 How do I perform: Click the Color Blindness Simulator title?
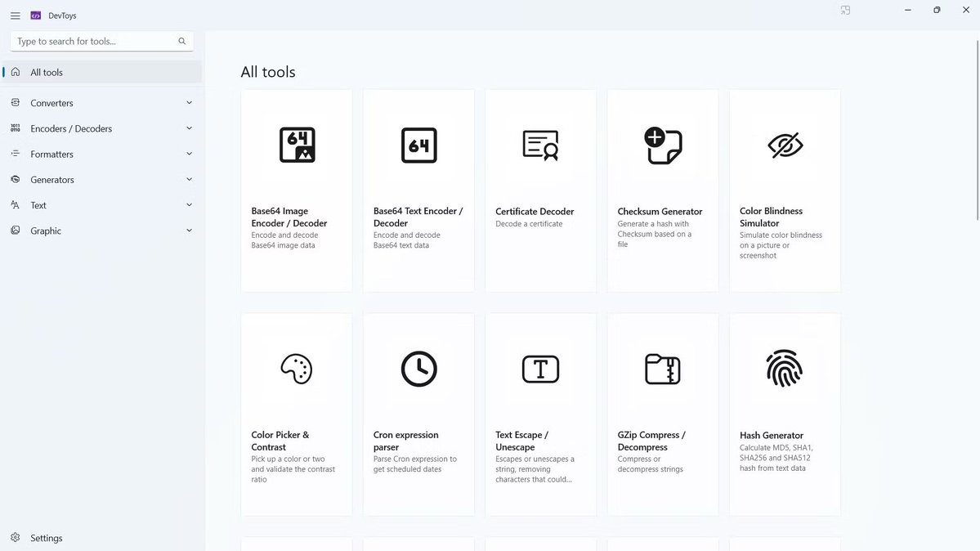772,217
